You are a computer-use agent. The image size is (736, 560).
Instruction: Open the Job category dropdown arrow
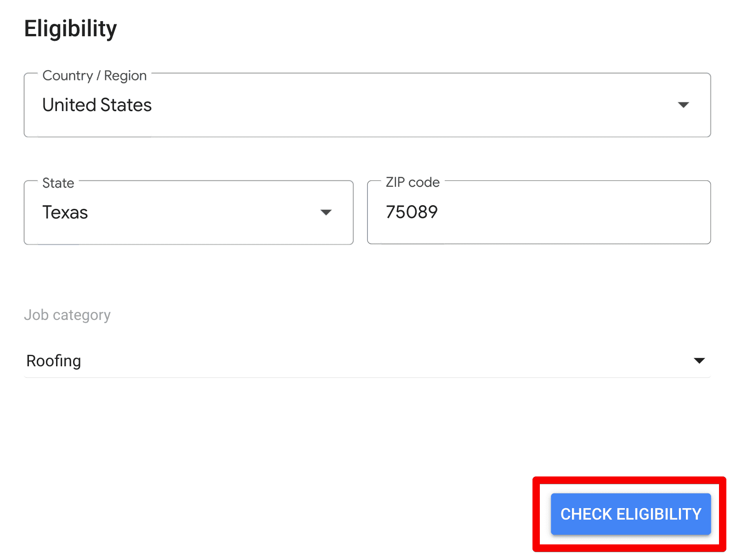pyautogui.click(x=698, y=361)
